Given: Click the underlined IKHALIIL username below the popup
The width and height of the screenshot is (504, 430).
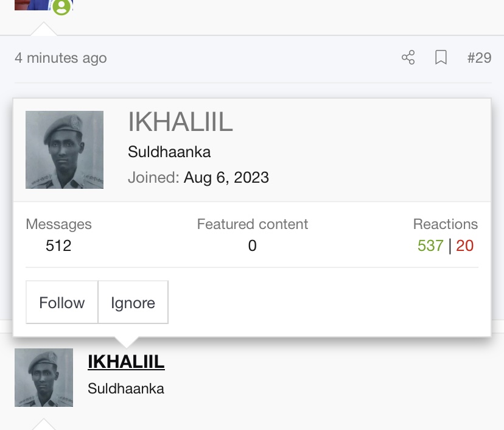Looking at the screenshot, I should click(126, 362).
